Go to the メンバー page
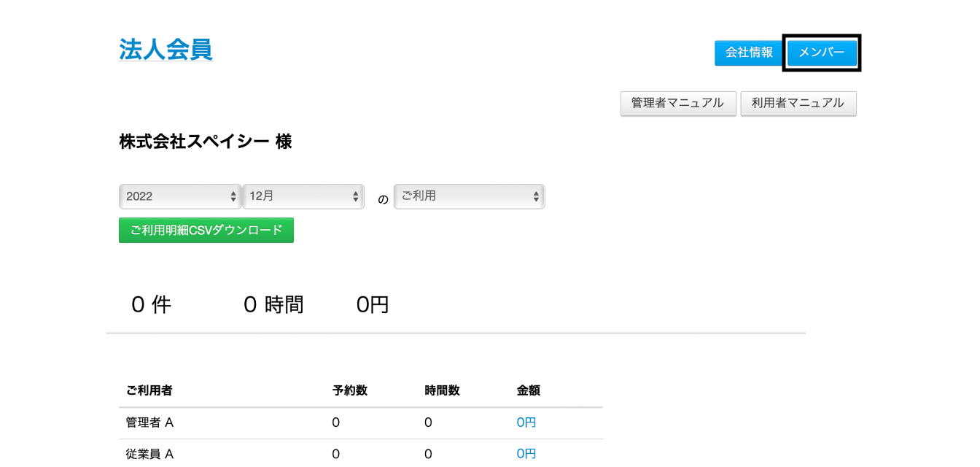This screenshot has height=467, width=980. (x=822, y=53)
